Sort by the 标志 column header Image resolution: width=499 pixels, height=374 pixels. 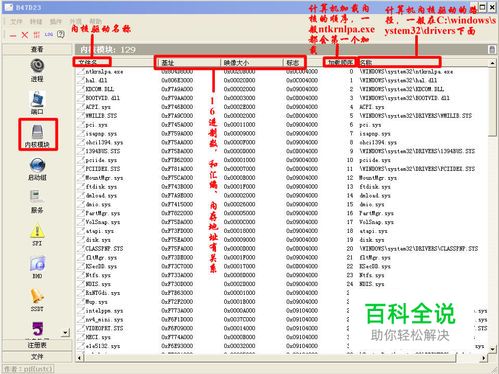[302, 62]
